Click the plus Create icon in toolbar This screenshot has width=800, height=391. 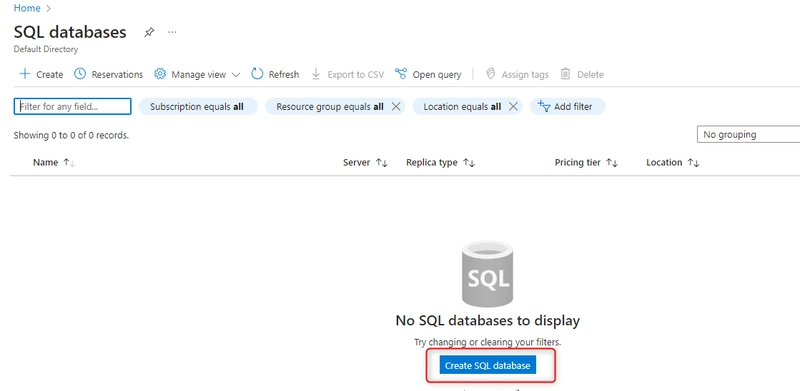point(24,74)
